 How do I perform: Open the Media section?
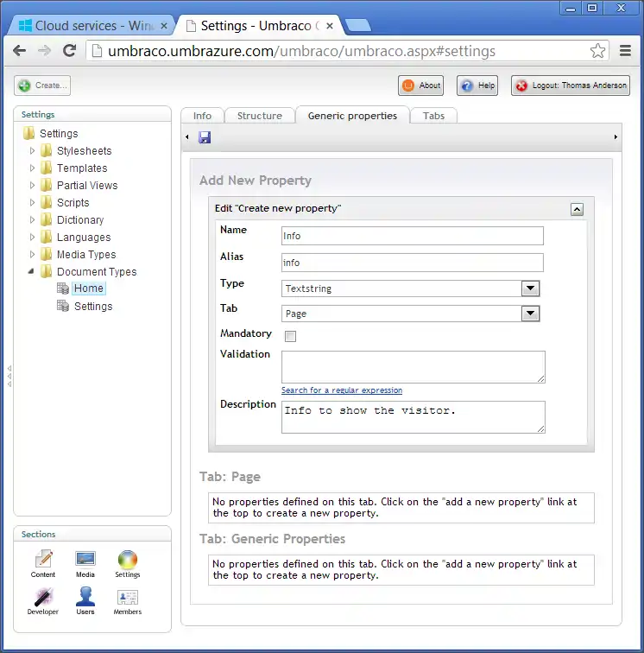click(85, 564)
